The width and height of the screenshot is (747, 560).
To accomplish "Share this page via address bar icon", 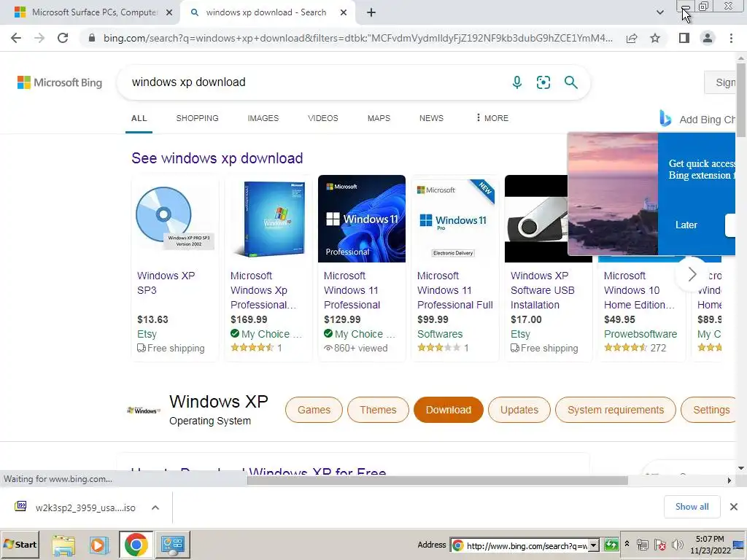I will coord(632,38).
